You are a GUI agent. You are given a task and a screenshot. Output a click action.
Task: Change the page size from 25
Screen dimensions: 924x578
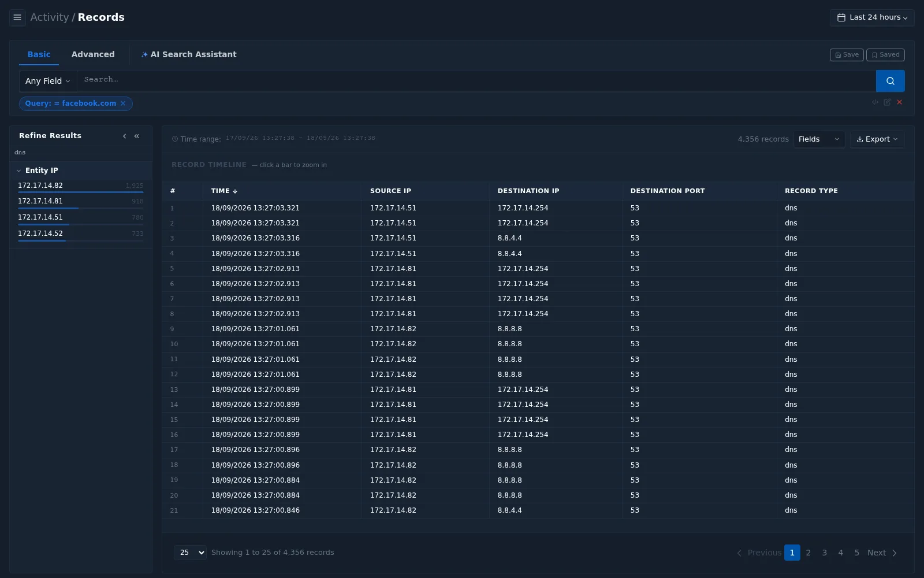click(190, 553)
